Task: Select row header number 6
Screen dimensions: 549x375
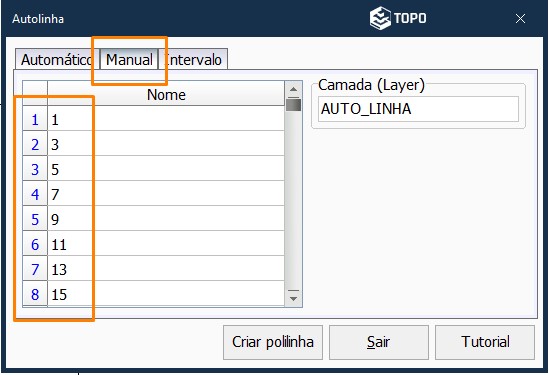Action: pos(35,243)
